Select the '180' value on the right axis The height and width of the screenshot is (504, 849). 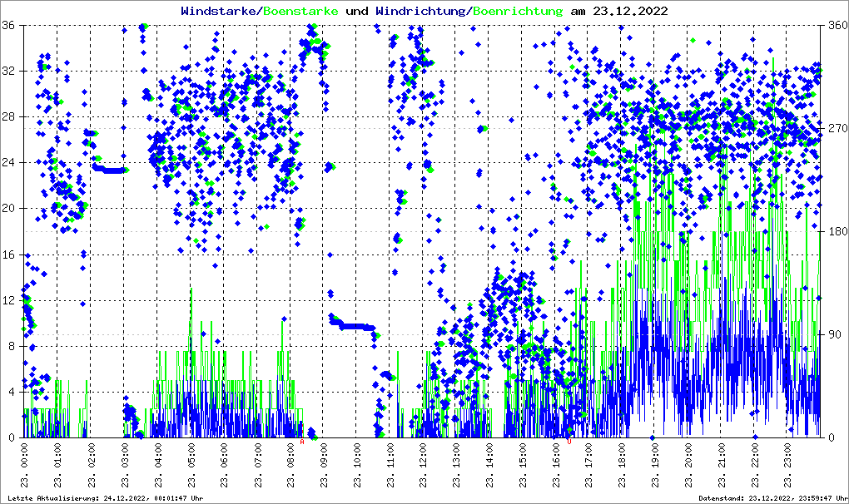coord(835,232)
